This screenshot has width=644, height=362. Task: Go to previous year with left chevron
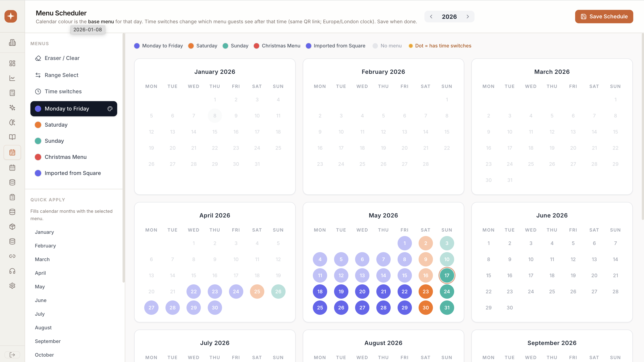pyautogui.click(x=431, y=17)
